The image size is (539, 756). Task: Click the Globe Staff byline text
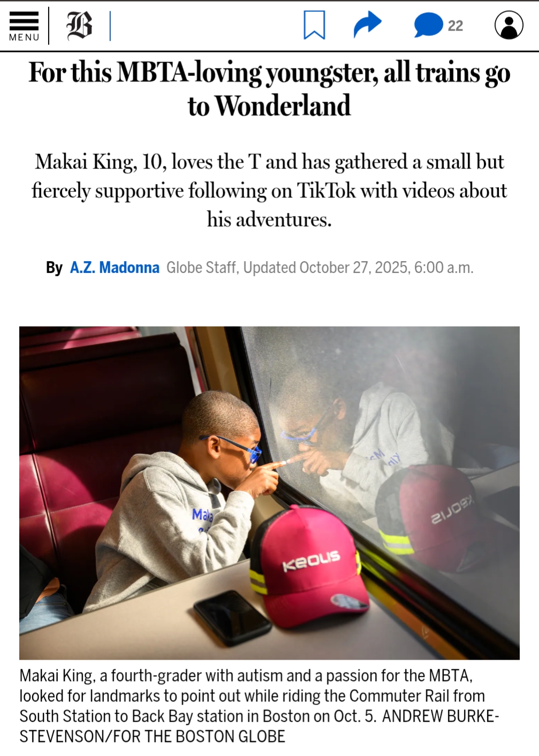[x=202, y=267]
